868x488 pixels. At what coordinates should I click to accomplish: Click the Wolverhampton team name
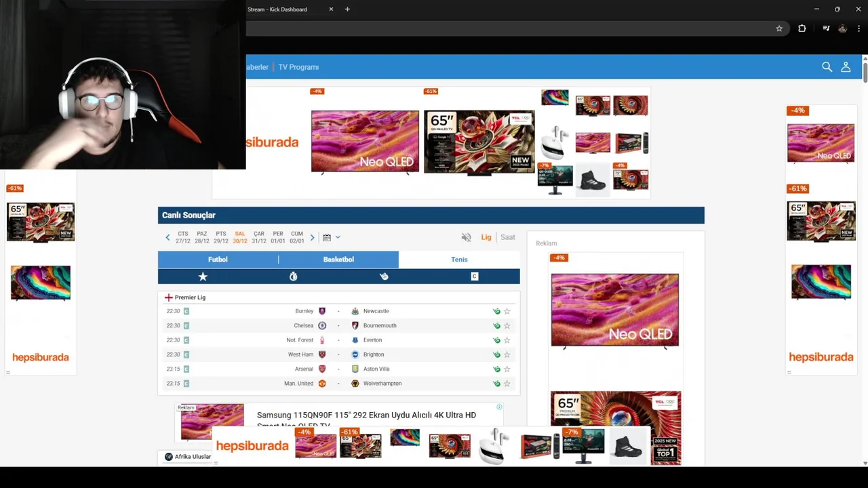click(x=382, y=384)
